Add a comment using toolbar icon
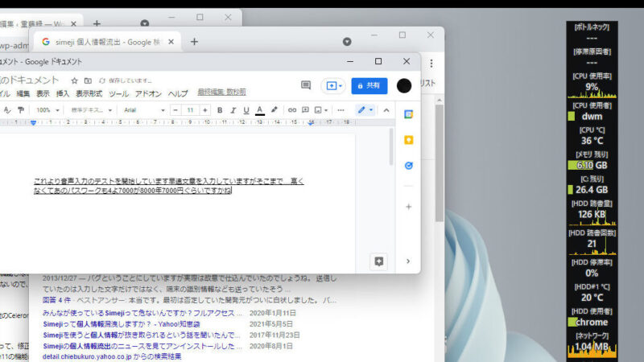The height and width of the screenshot is (362, 644). coord(305,110)
